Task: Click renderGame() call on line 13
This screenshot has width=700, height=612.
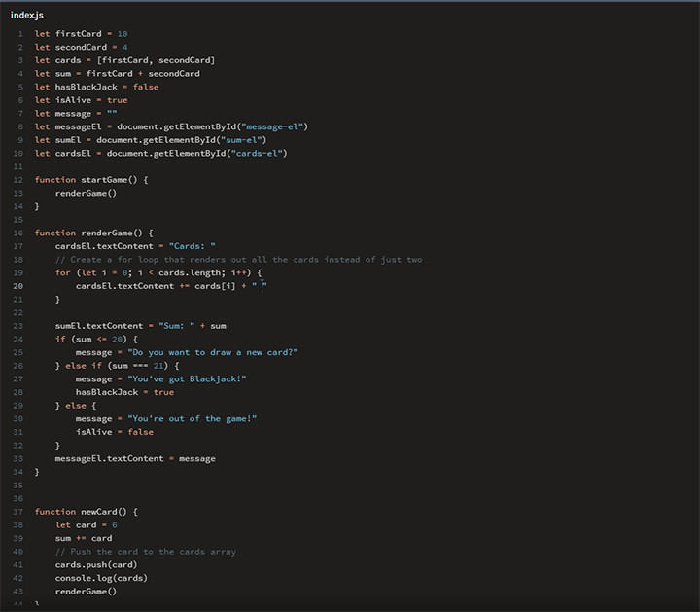Action: click(86, 193)
